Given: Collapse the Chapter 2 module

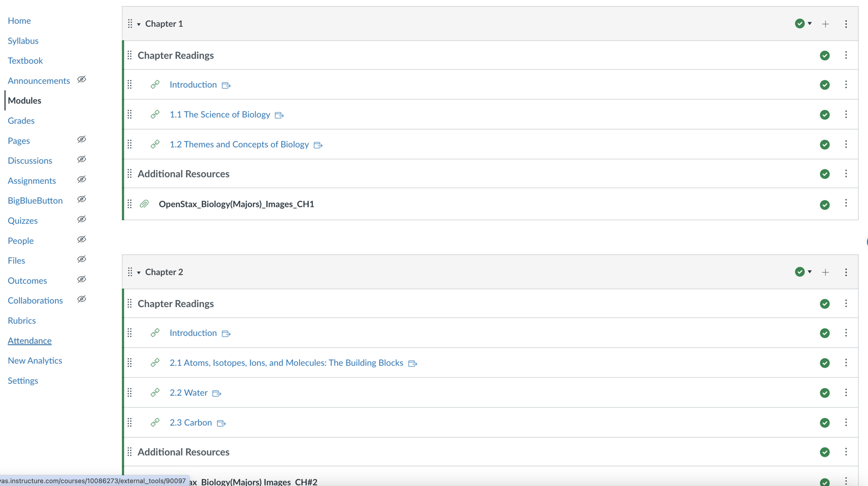Looking at the screenshot, I should 139,272.
